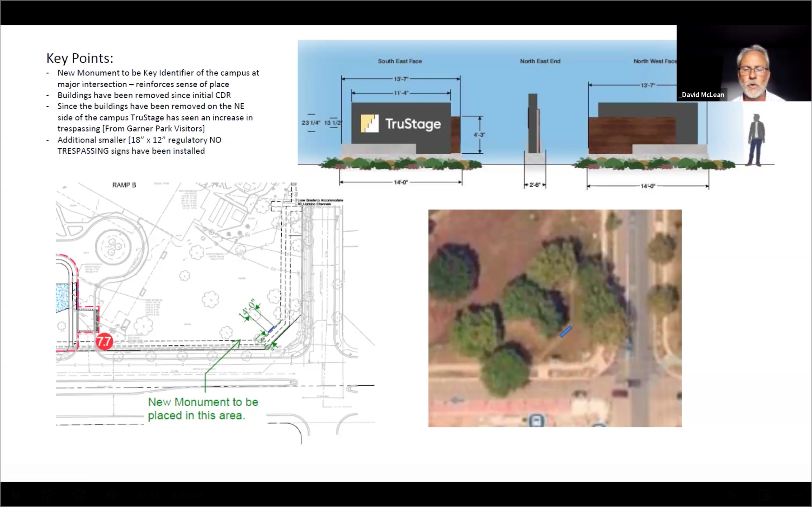Click the TruStage logo on the sign
The height and width of the screenshot is (507, 812).
tap(401, 124)
